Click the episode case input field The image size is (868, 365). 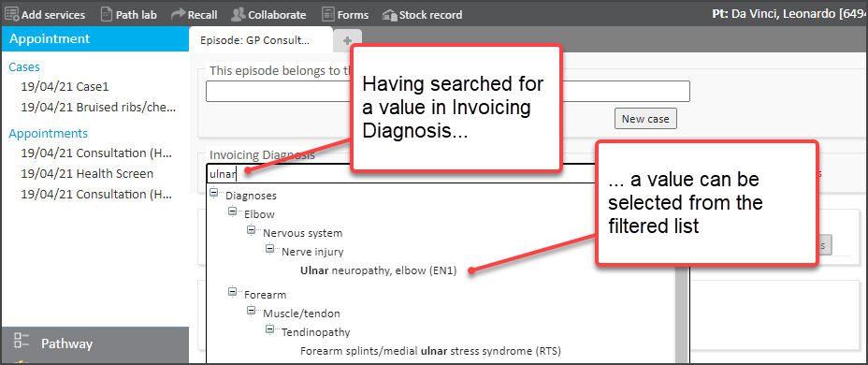(x=448, y=92)
